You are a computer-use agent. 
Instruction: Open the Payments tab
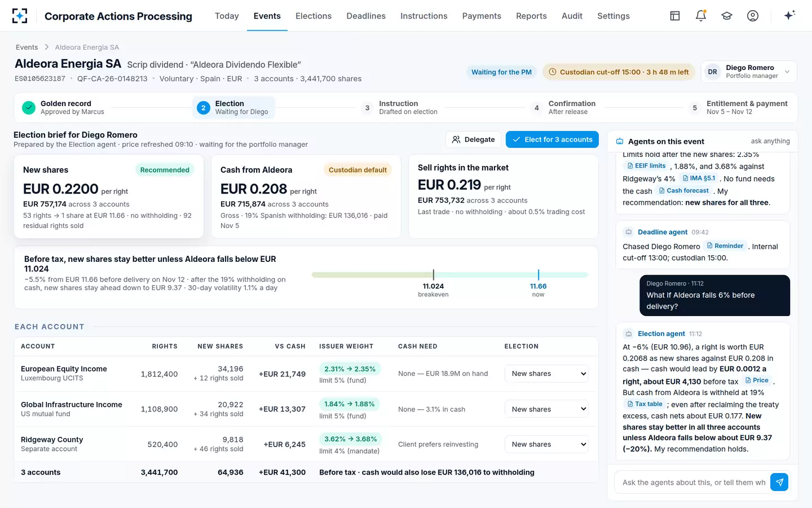click(x=482, y=16)
